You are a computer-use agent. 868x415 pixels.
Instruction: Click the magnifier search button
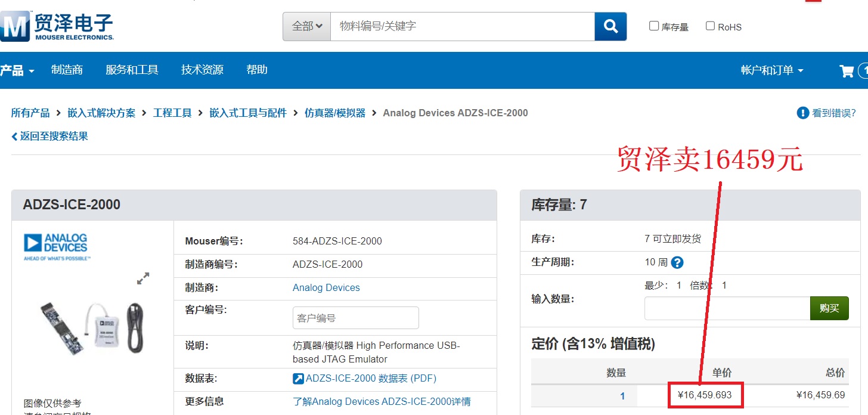coord(610,26)
